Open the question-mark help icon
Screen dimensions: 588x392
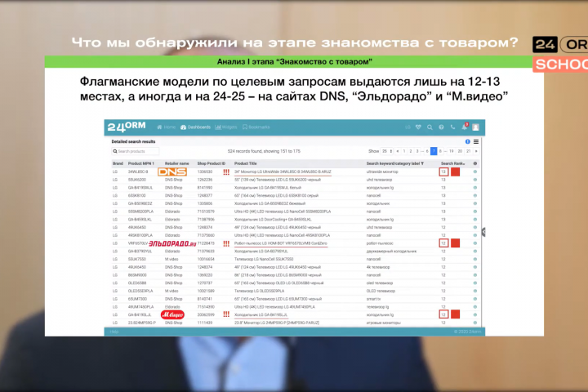(441, 127)
